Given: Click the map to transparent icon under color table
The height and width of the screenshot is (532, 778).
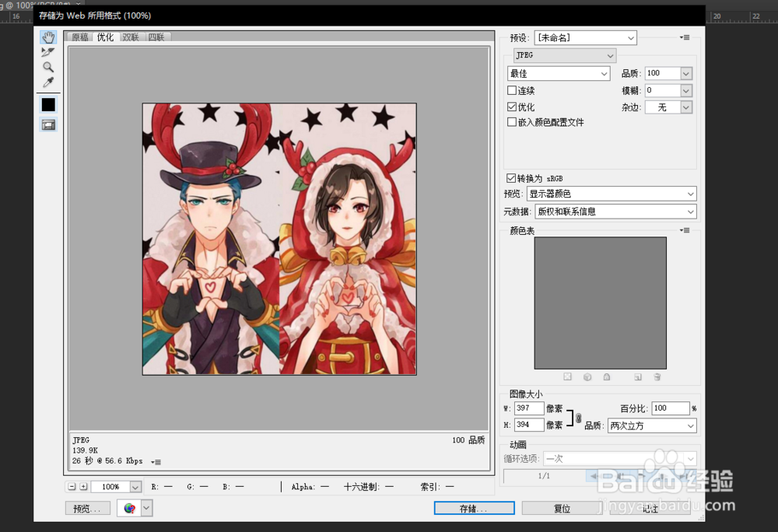Looking at the screenshot, I should tap(568, 376).
